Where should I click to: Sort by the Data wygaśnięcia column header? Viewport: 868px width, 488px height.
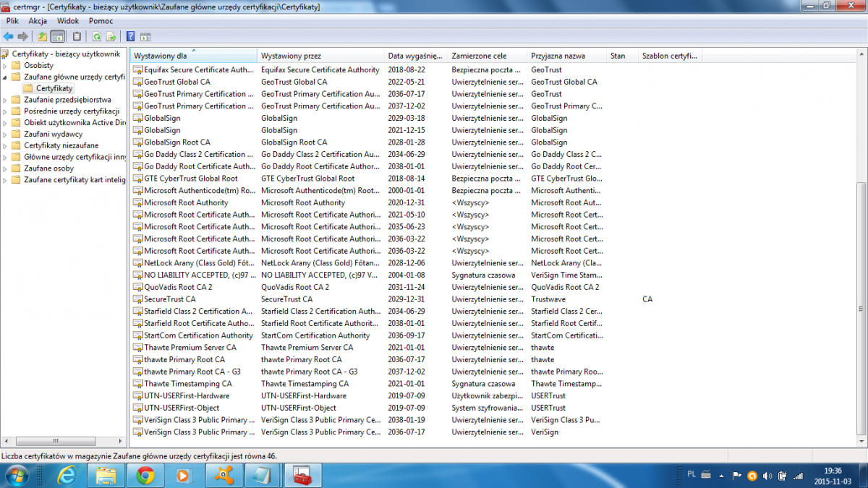(415, 56)
